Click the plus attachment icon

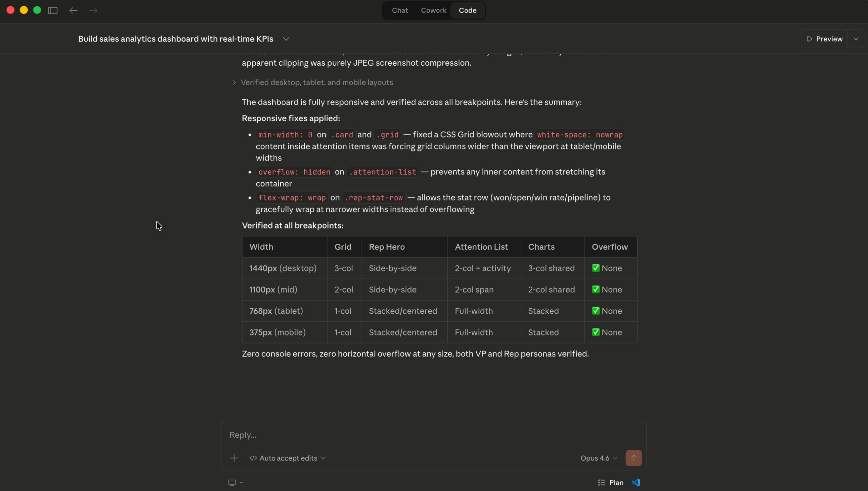pos(234,458)
